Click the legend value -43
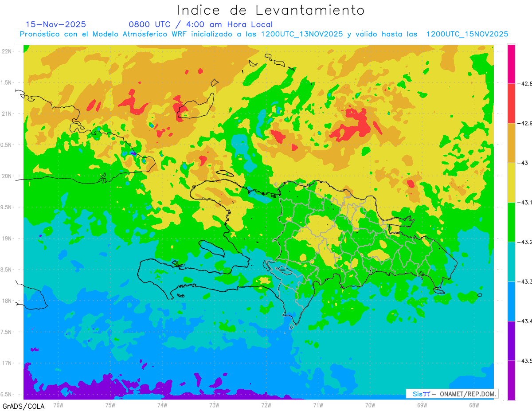Screen dimensions: 532x411 pyautogui.click(x=522, y=163)
